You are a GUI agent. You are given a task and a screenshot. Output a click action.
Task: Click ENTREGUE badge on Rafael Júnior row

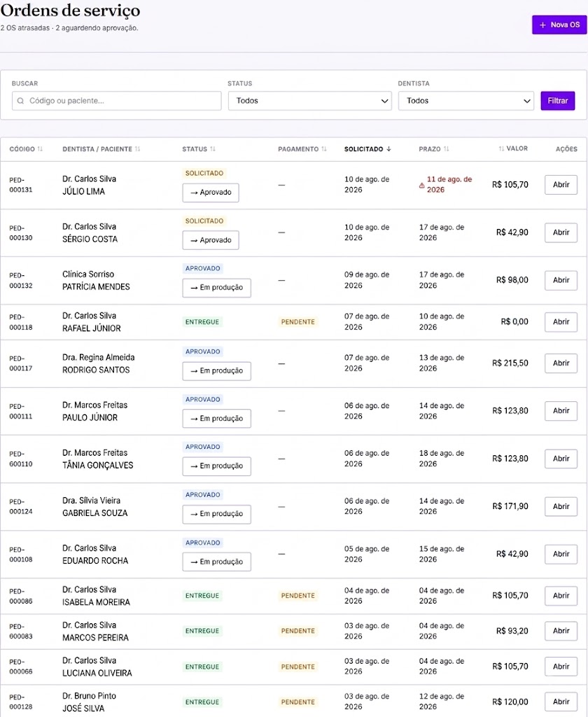click(x=202, y=322)
